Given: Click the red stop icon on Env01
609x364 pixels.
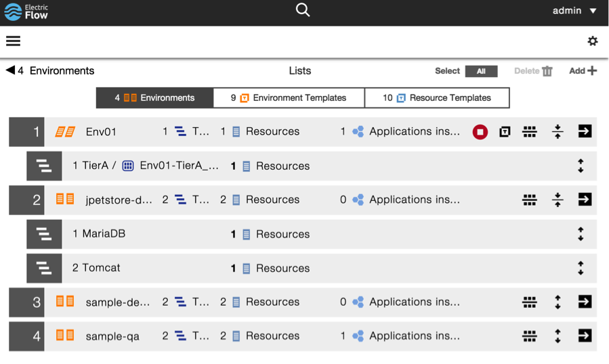Looking at the screenshot, I should (480, 132).
